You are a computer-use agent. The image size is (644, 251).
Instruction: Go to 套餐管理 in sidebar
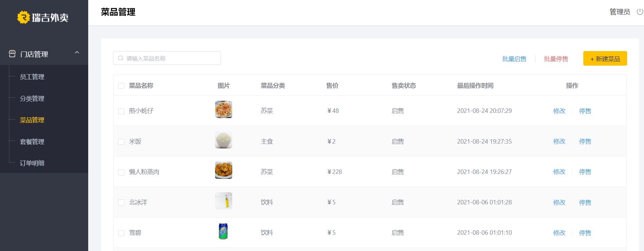(32, 142)
